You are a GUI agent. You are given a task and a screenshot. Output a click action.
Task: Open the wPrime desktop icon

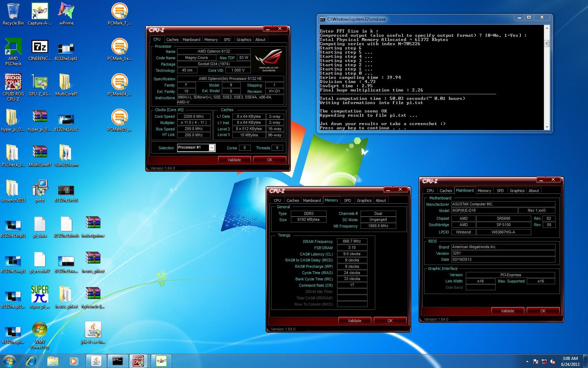click(66, 14)
